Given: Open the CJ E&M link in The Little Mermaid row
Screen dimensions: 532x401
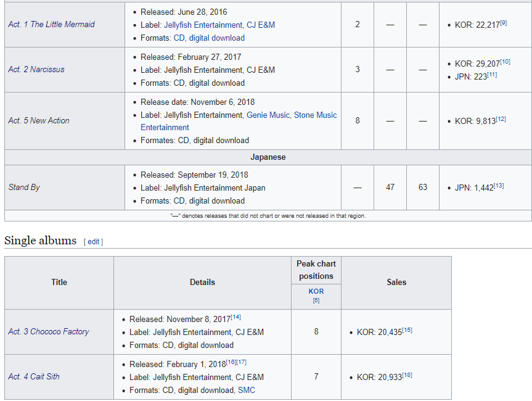Looking at the screenshot, I should click(x=261, y=25).
